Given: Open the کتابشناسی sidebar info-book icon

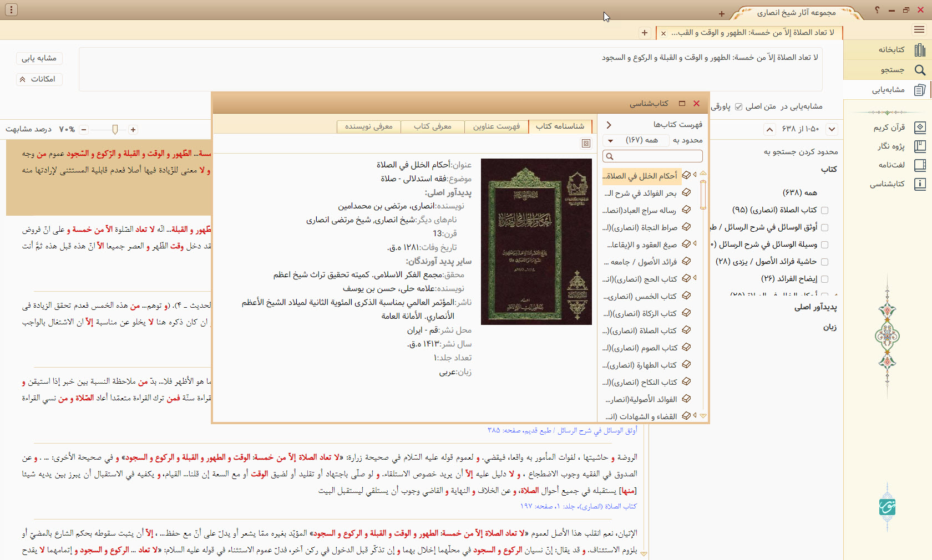Looking at the screenshot, I should tap(919, 184).
